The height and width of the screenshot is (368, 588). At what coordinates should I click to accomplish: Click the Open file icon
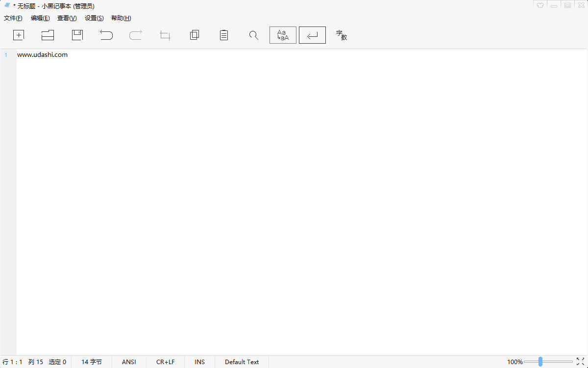48,35
